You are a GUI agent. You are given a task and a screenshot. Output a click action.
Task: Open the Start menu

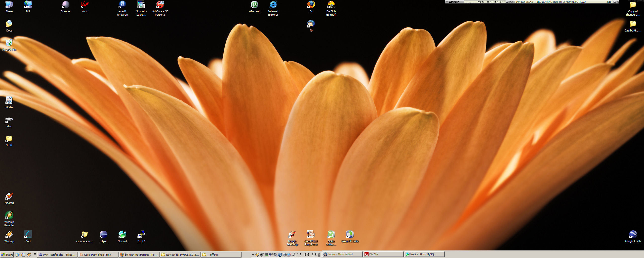[7, 254]
